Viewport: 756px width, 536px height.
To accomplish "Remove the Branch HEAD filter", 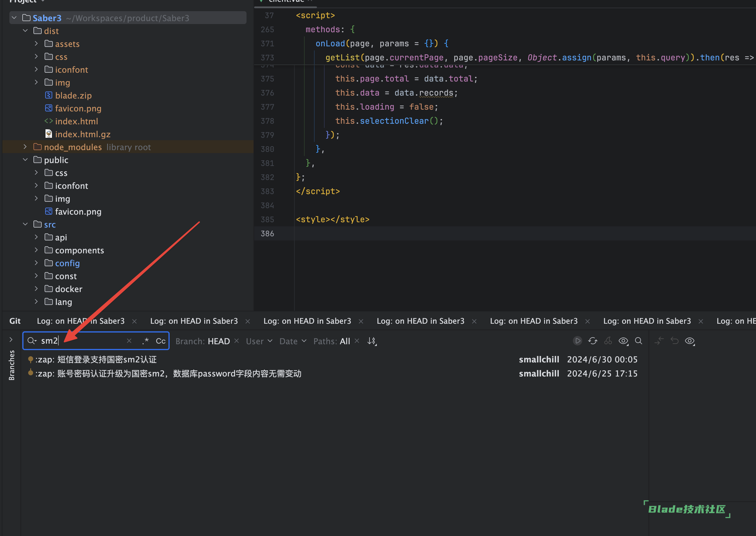I will point(237,341).
